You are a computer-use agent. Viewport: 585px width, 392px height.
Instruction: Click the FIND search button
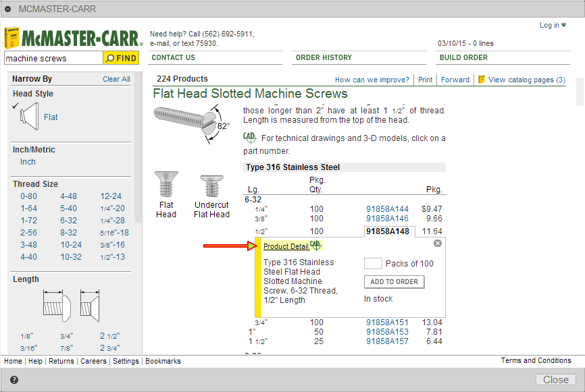(122, 58)
